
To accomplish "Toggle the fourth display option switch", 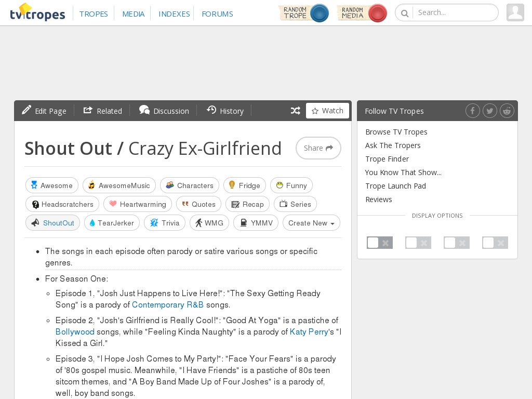I will click(x=495, y=243).
